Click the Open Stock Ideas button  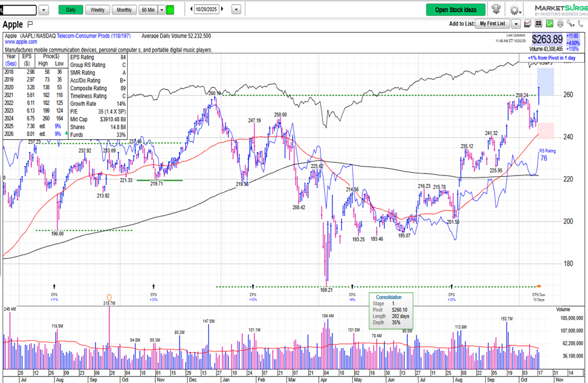456,10
